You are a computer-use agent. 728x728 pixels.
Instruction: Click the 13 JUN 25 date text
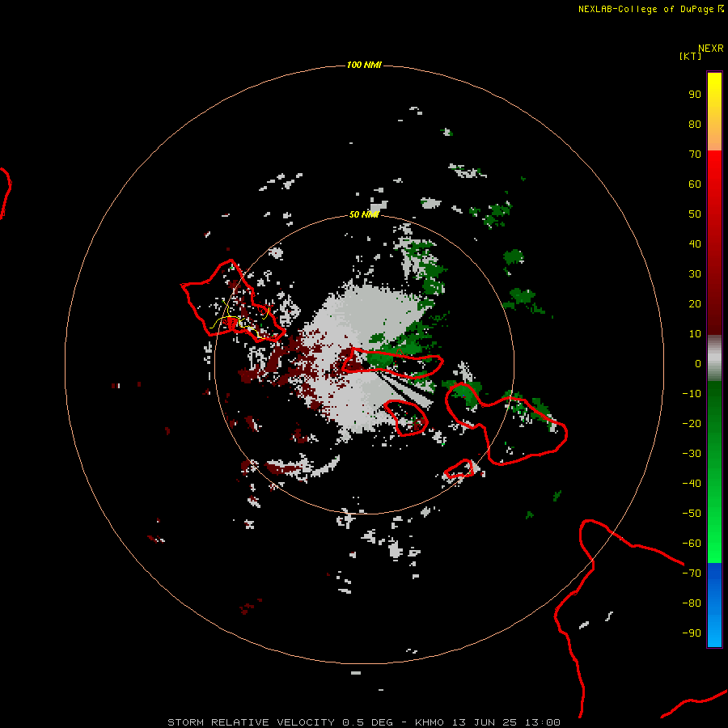point(485,722)
